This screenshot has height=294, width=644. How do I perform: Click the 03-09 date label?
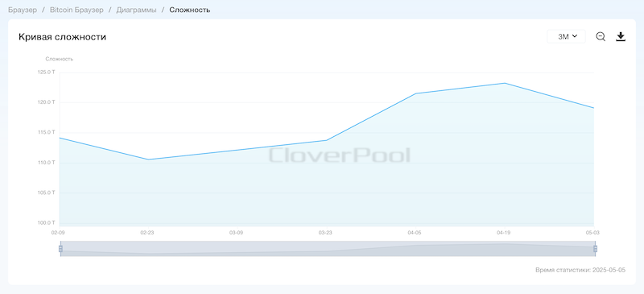[x=236, y=233]
